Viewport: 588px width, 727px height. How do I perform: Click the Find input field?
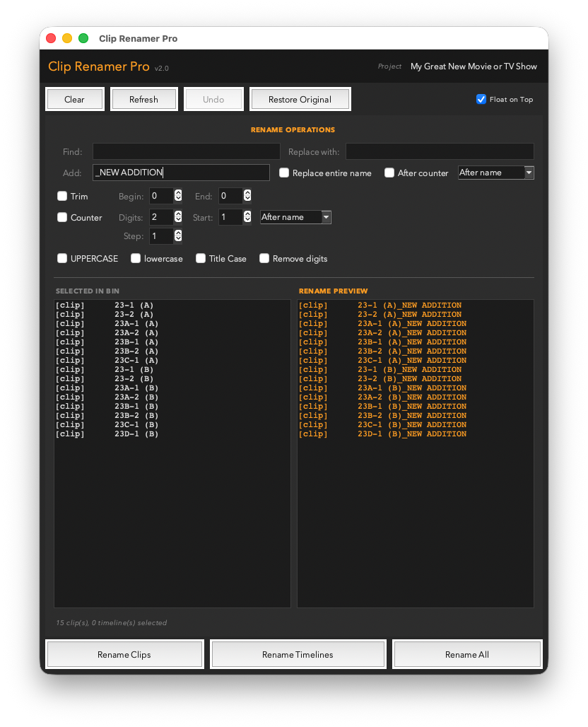tap(187, 151)
